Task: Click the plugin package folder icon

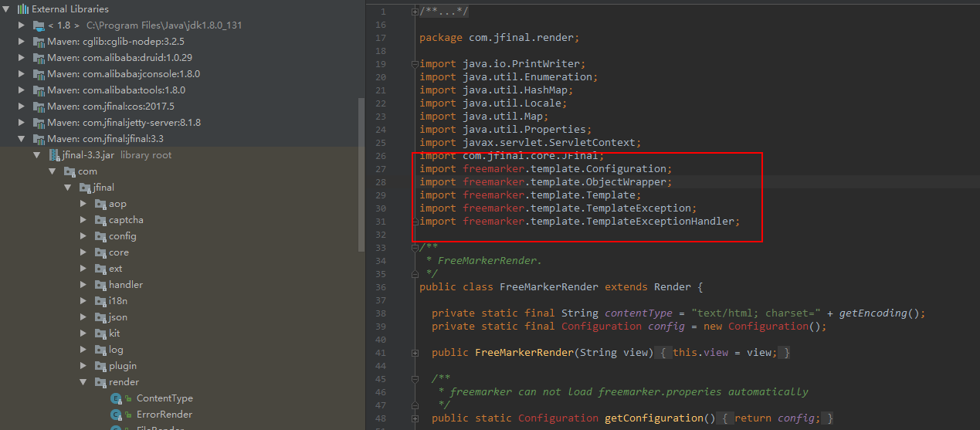Action: pos(100,366)
